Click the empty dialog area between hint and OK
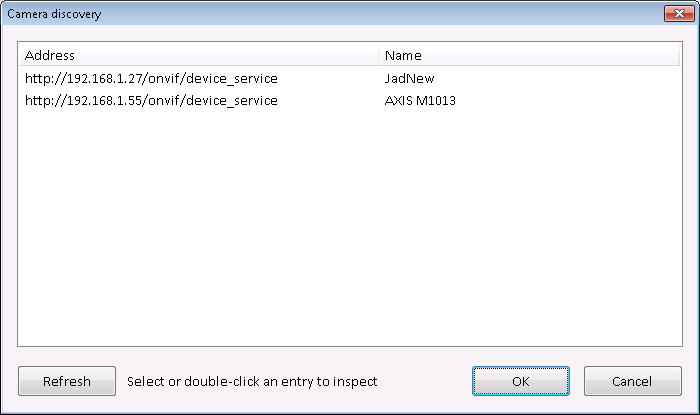Image resolution: width=700 pixels, height=415 pixels. pos(425,381)
